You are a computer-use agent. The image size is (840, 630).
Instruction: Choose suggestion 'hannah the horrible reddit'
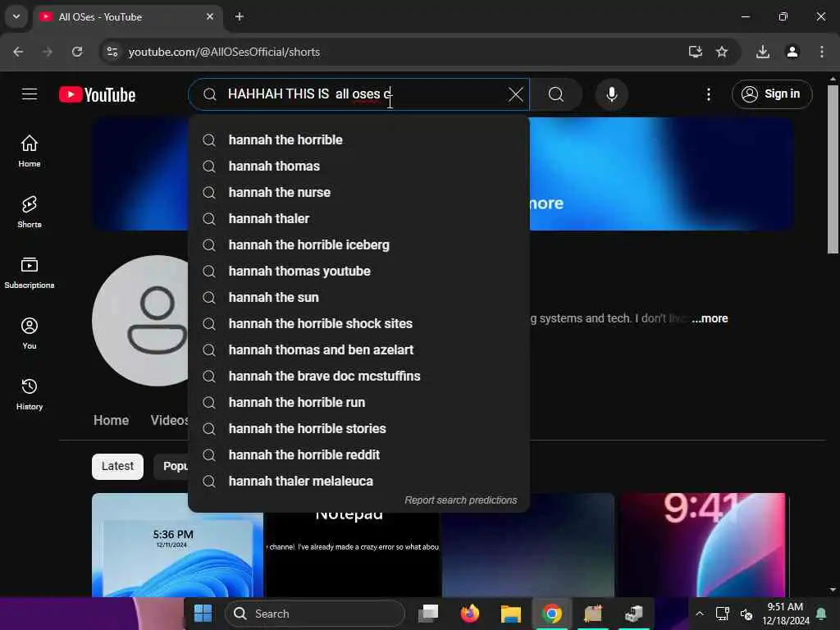(359, 454)
